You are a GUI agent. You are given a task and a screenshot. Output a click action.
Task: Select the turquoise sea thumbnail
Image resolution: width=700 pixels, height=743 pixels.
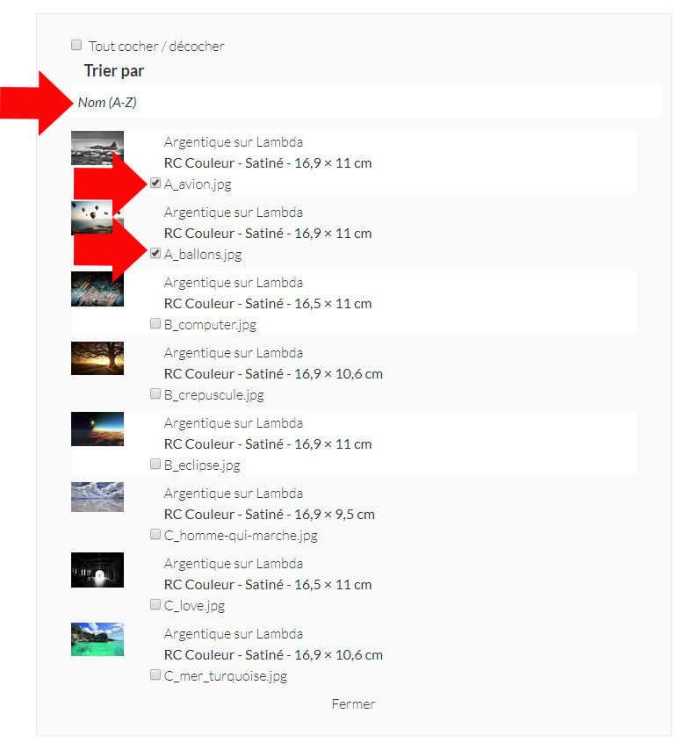(x=97, y=639)
